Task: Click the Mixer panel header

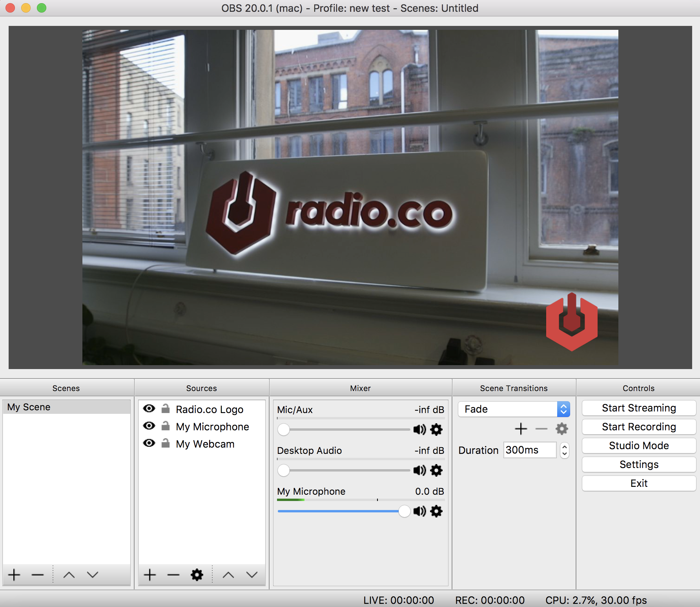Action: (361, 388)
